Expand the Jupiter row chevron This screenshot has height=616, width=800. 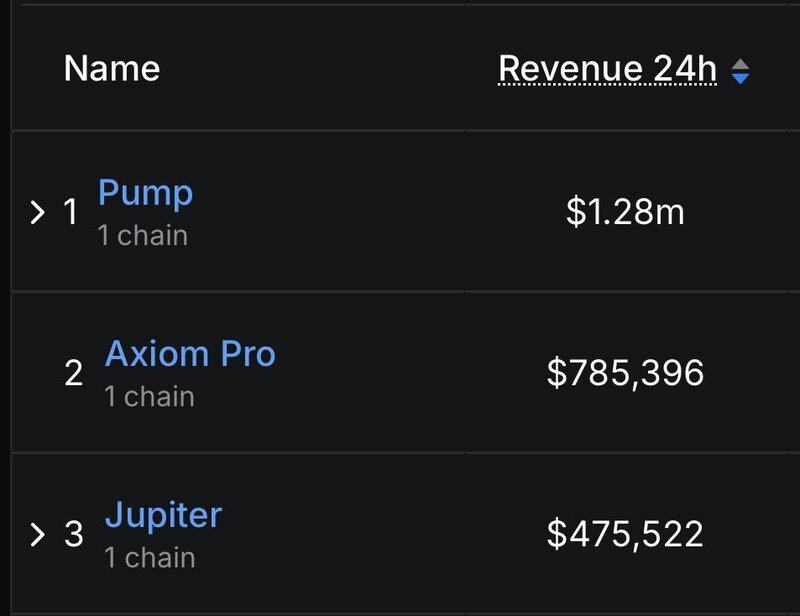coord(38,534)
